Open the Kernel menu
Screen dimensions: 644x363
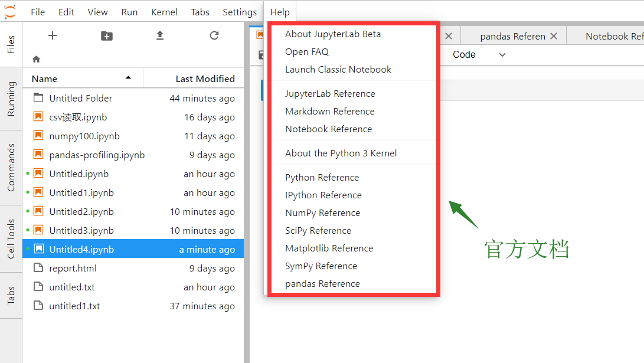point(164,12)
